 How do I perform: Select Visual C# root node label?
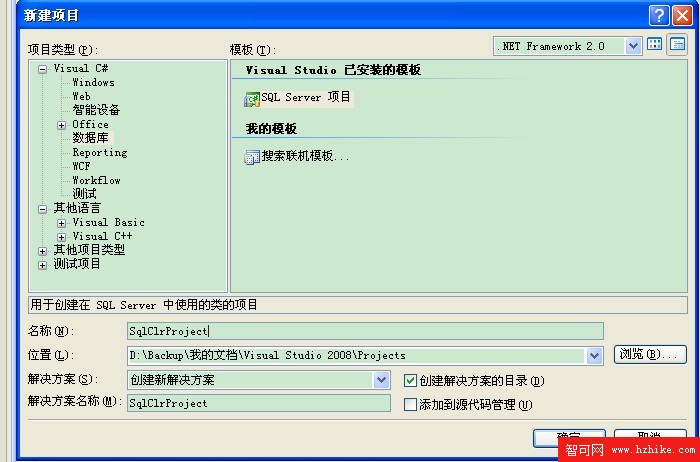pyautogui.click(x=81, y=68)
